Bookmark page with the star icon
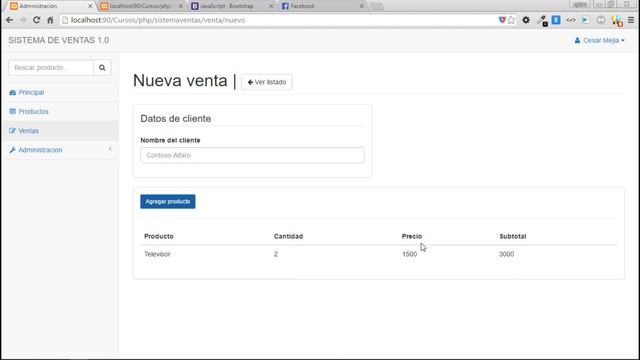The image size is (640, 360). point(511,20)
